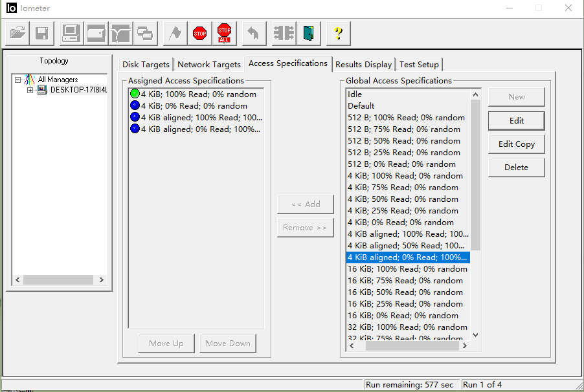This screenshot has width=584, height=392.
Task: Open test configuration file toolbar icon
Action: pyautogui.click(x=17, y=33)
